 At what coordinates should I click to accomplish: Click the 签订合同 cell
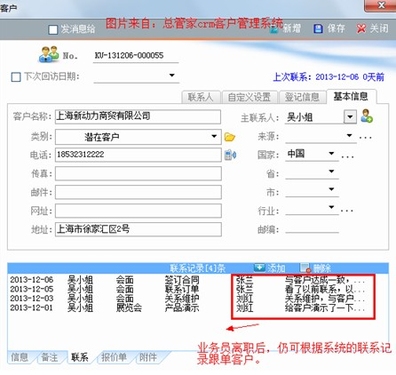(182, 280)
